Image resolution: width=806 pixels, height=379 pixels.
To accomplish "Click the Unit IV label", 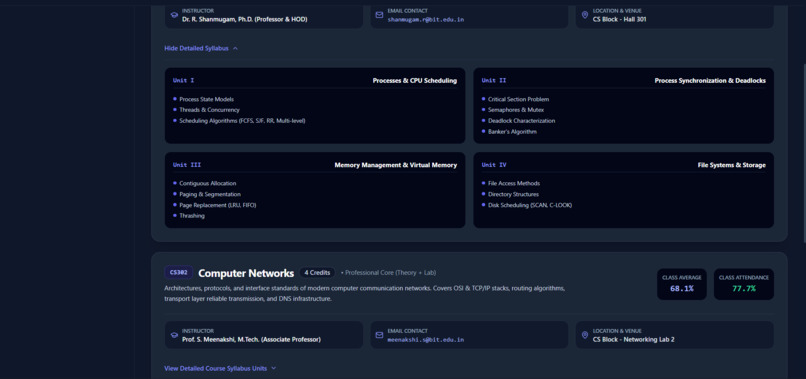I will [x=494, y=165].
